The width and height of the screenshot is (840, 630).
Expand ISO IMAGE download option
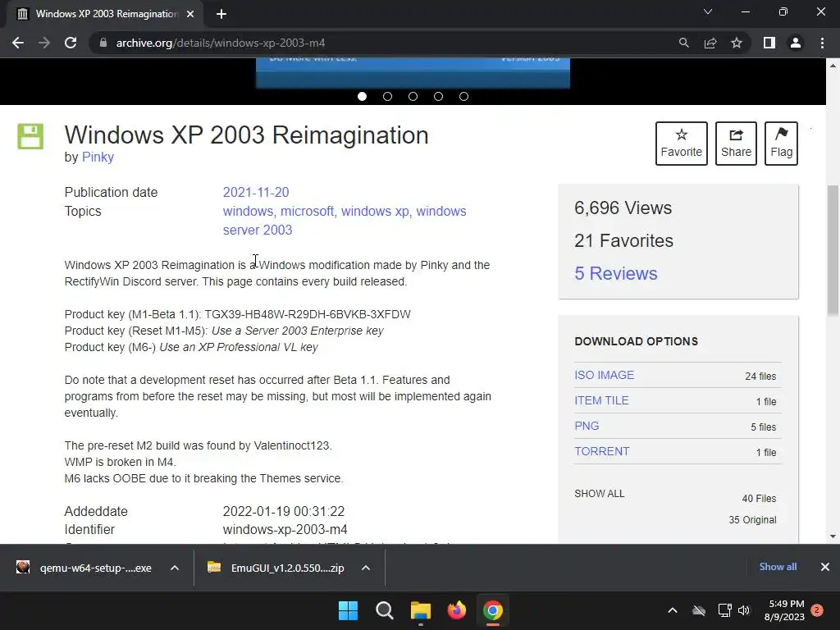[x=605, y=375]
